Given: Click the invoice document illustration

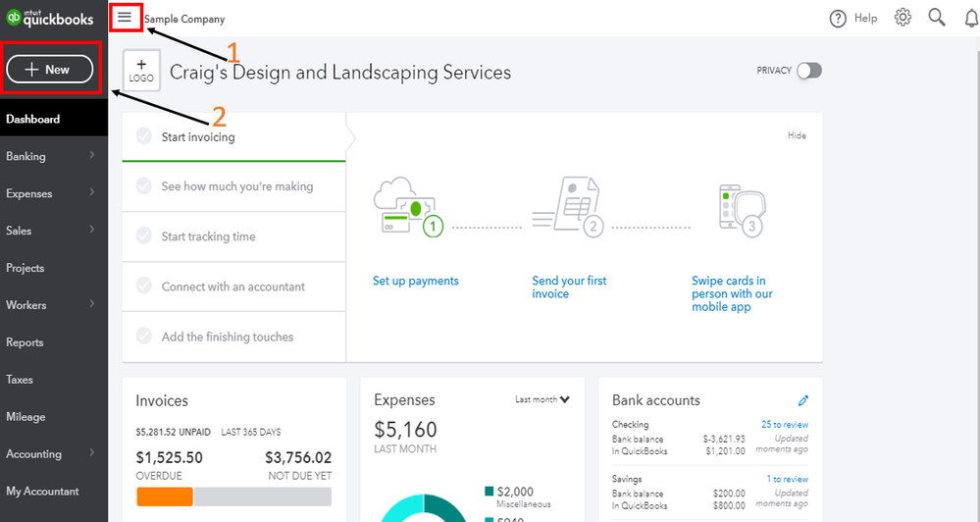Looking at the screenshot, I should pos(568,206).
